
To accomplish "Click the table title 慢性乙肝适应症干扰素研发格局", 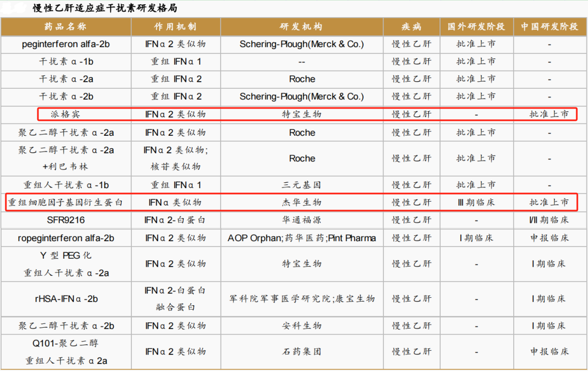I will 106,9.
